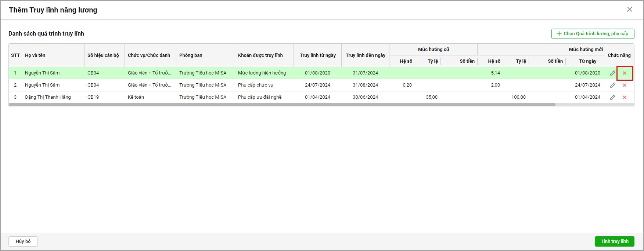644x251 pixels.
Task: Delete the Mức lương hiện hưởng row
Action: [x=624, y=73]
